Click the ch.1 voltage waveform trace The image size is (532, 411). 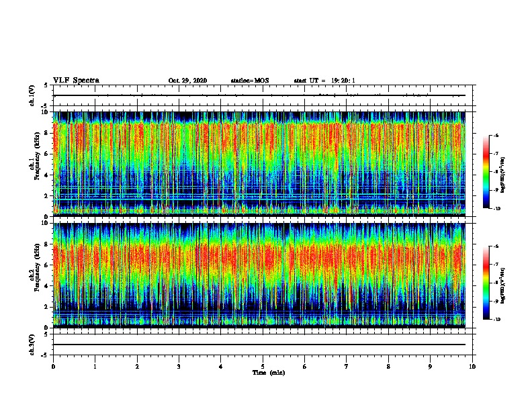259,95
